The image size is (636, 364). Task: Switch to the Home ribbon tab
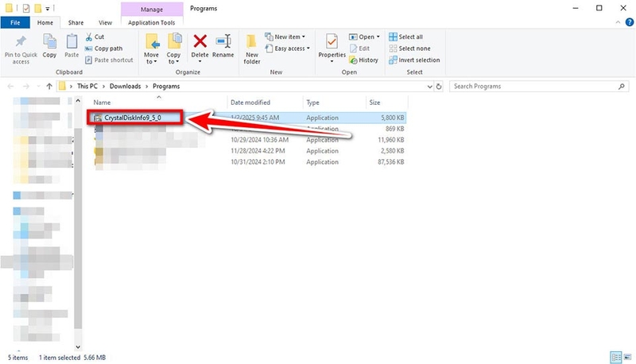(45, 23)
